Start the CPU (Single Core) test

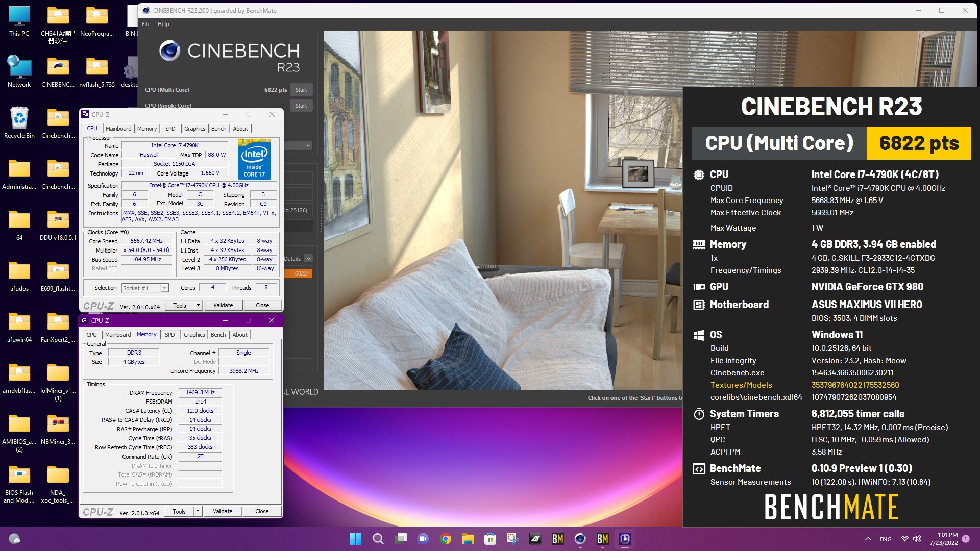pyautogui.click(x=301, y=106)
